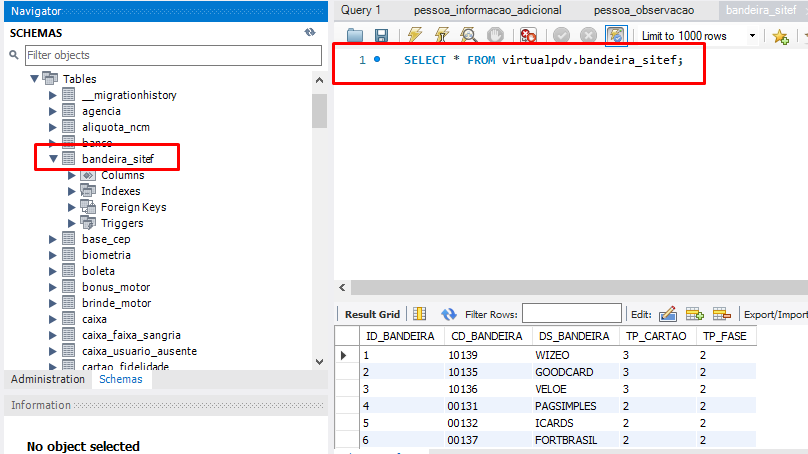
Task: Collapse the Tables tree node
Action: (34, 79)
